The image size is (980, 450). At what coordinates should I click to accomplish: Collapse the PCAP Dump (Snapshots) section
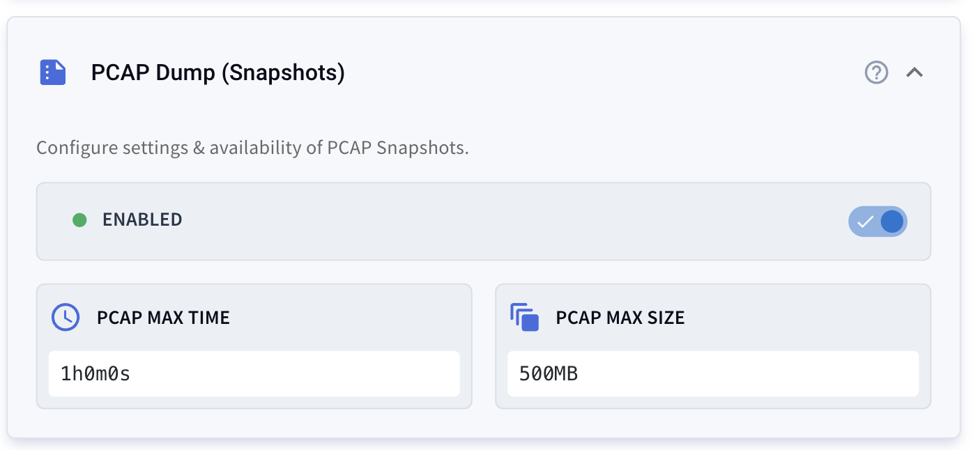click(915, 72)
